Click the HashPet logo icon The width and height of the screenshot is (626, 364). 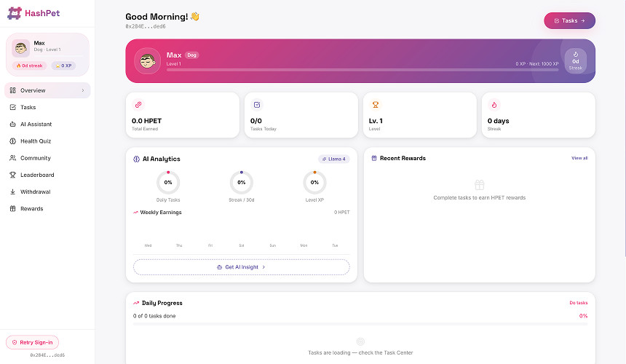tap(15, 13)
